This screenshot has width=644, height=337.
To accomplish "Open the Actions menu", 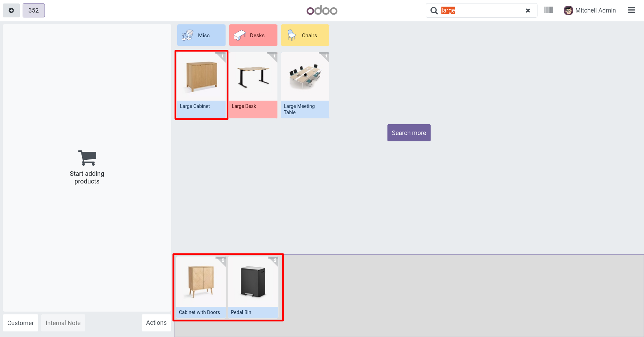I will tap(156, 323).
